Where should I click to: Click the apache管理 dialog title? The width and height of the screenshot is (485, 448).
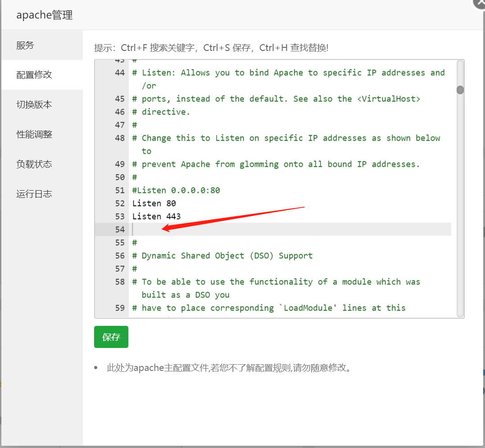click(x=45, y=15)
